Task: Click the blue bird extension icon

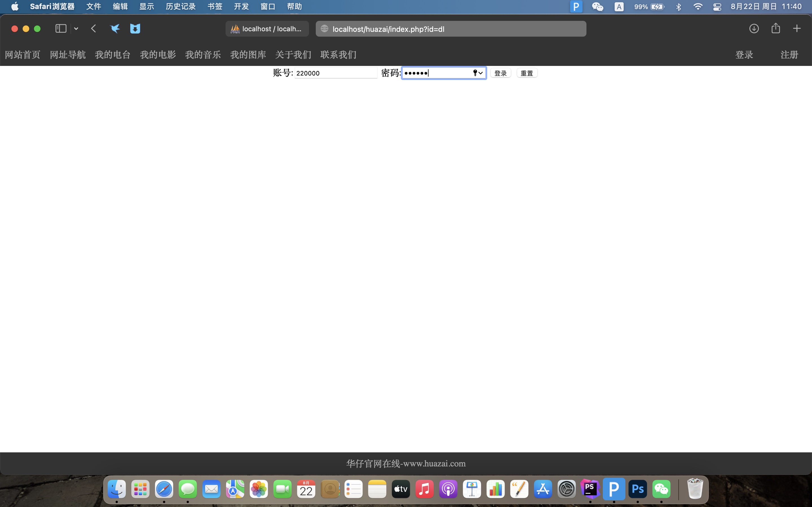Action: click(x=115, y=28)
